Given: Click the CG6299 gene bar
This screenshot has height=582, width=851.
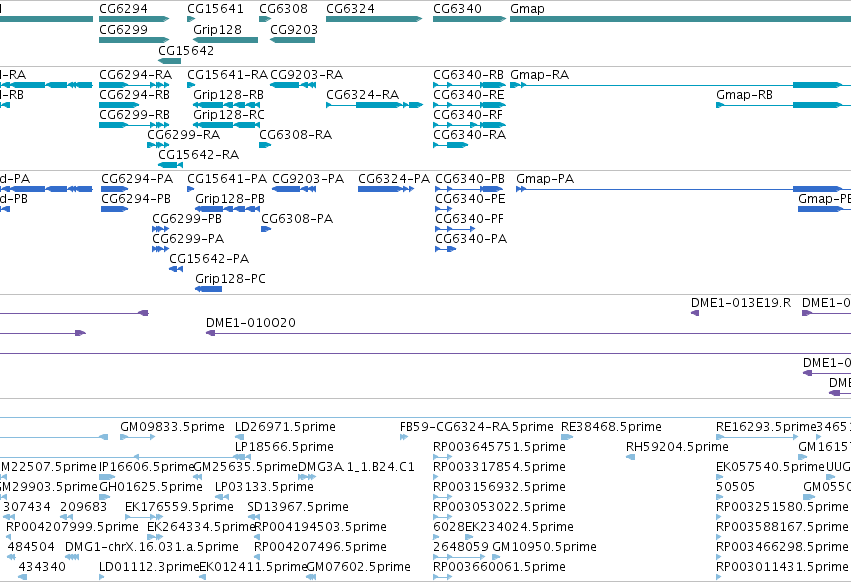Looking at the screenshot, I should [x=134, y=40].
